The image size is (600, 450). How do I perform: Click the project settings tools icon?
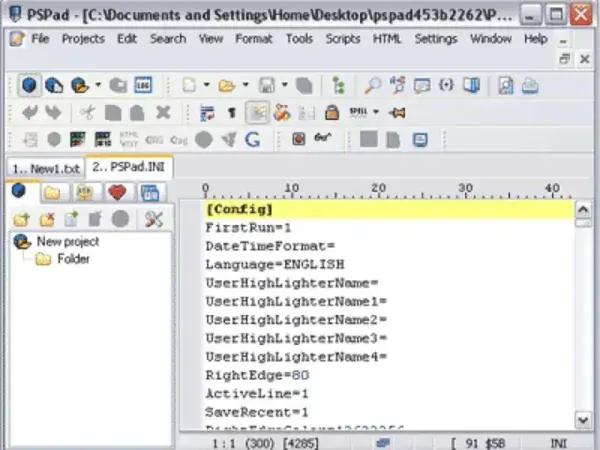(x=153, y=218)
